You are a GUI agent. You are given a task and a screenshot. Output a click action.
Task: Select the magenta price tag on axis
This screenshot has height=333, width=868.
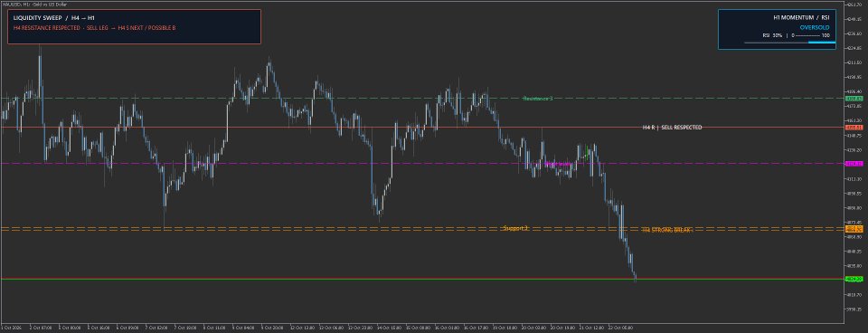pyautogui.click(x=854, y=164)
